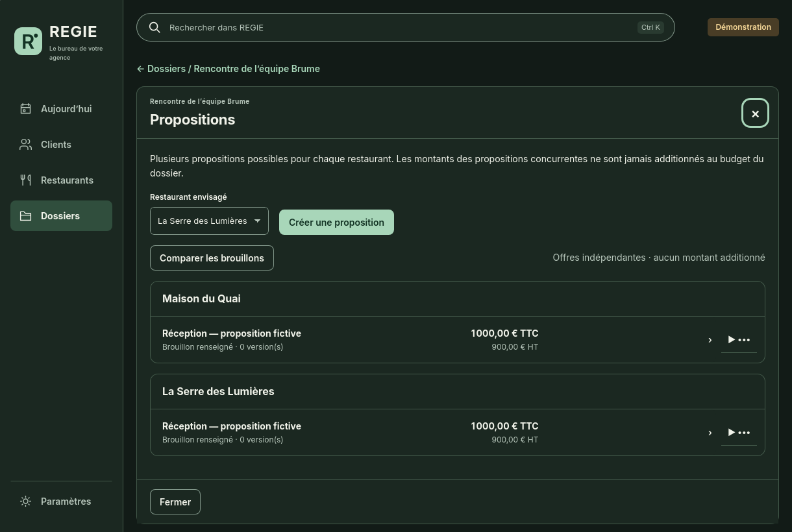Viewport: 792px width, 532px height.
Task: Open La Serre des Lumières proposition chevron
Action: coord(710,433)
